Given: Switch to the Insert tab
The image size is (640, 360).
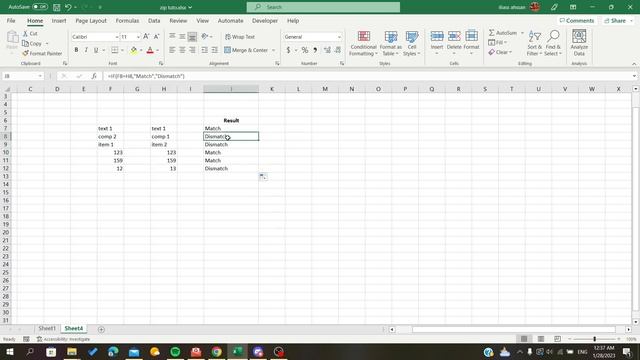Looking at the screenshot, I should (x=59, y=20).
